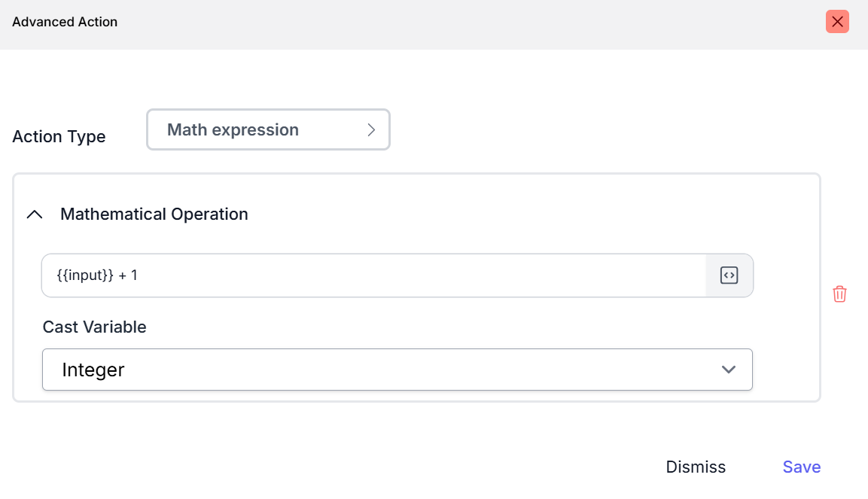This screenshot has height=499, width=868.
Task: Click the Action Type label
Action: (59, 137)
